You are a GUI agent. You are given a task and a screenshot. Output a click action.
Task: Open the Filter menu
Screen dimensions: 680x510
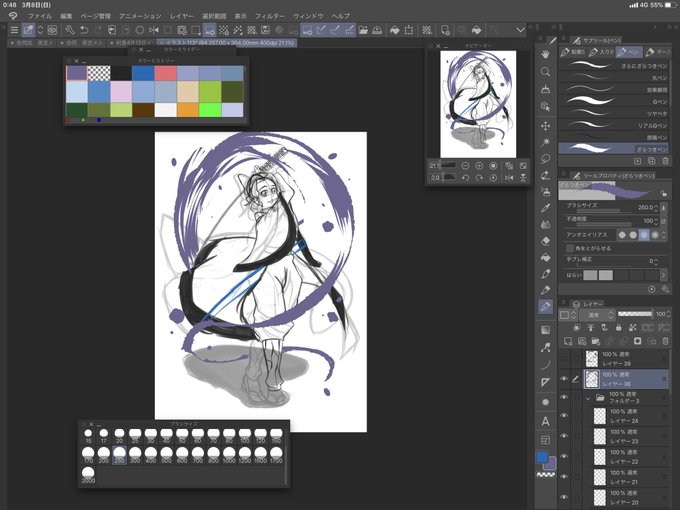(x=270, y=16)
